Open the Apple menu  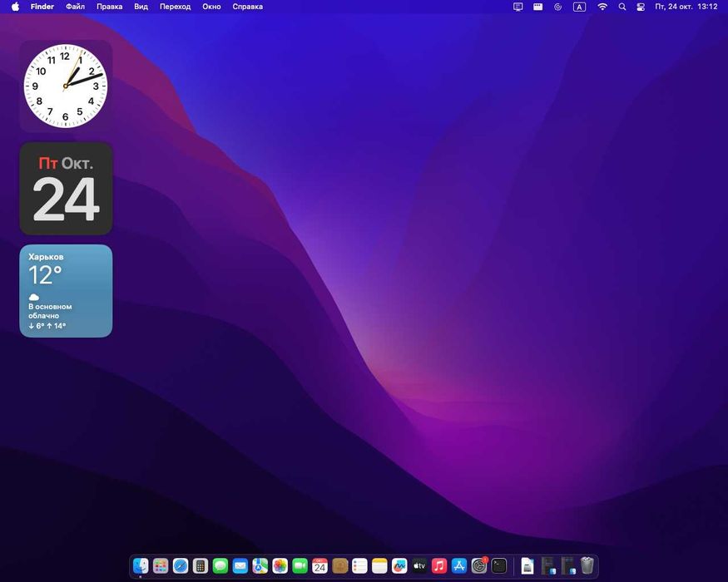click(x=15, y=7)
